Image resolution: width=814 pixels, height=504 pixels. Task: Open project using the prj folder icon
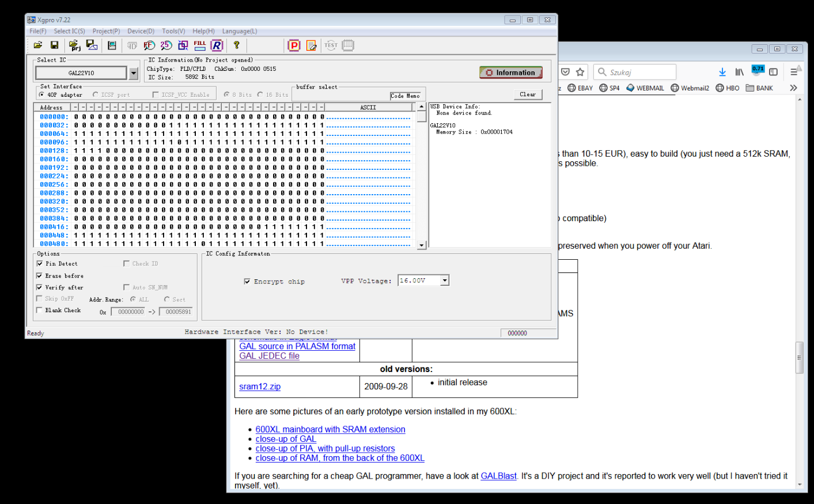[x=74, y=45]
